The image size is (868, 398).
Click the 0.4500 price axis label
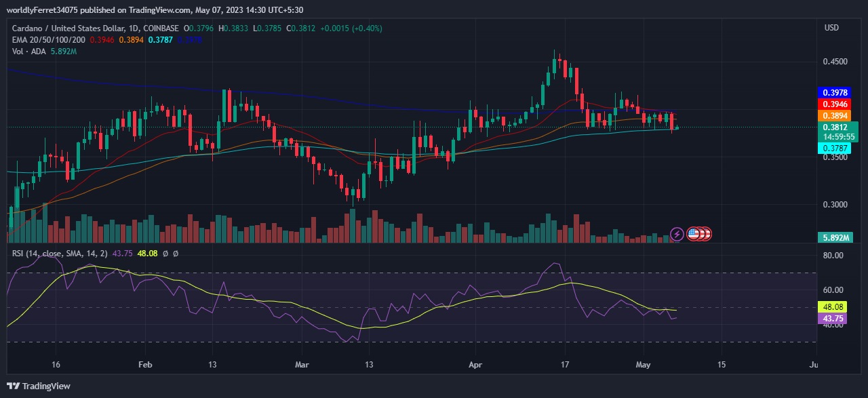(x=835, y=62)
